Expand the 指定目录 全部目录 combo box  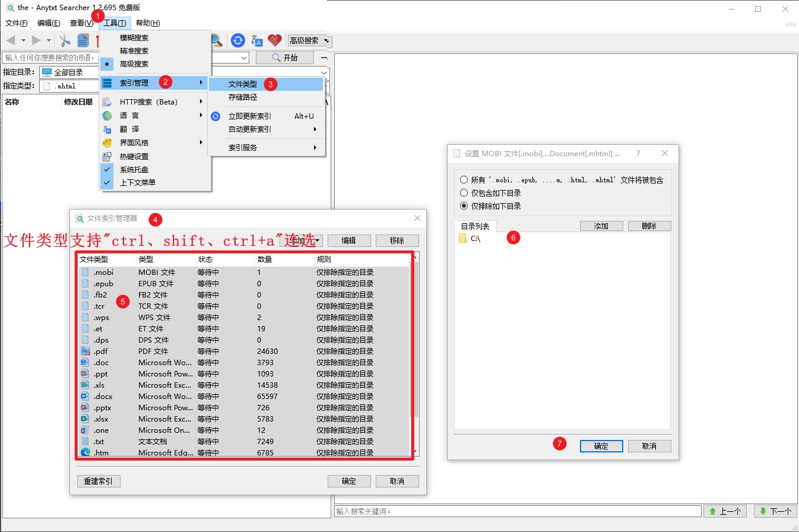[x=324, y=72]
